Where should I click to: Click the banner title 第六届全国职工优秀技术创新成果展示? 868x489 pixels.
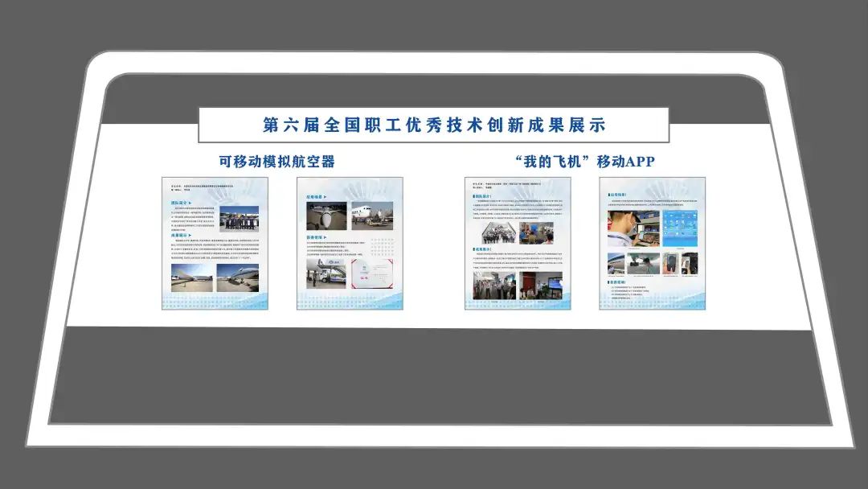pyautogui.click(x=433, y=125)
